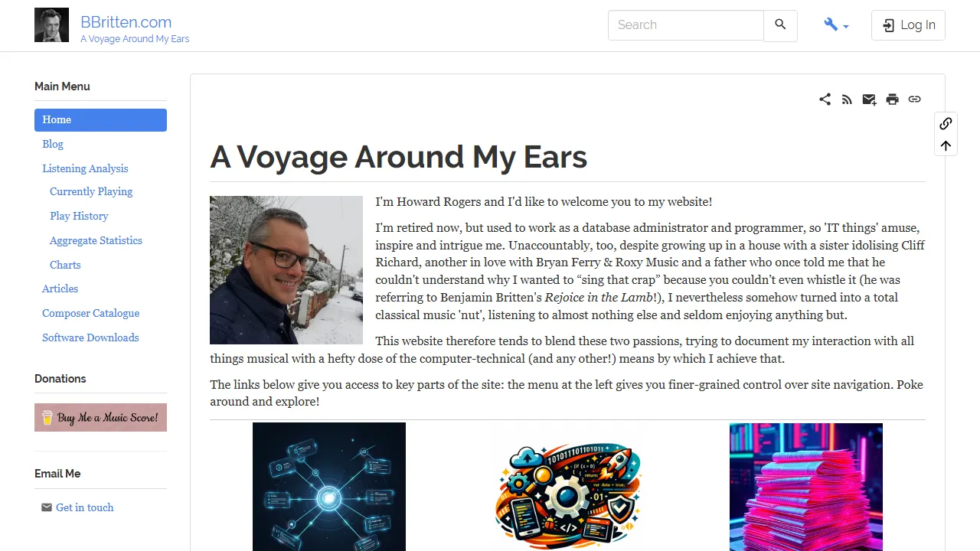Click the Log In button
980x551 pixels.
(908, 25)
